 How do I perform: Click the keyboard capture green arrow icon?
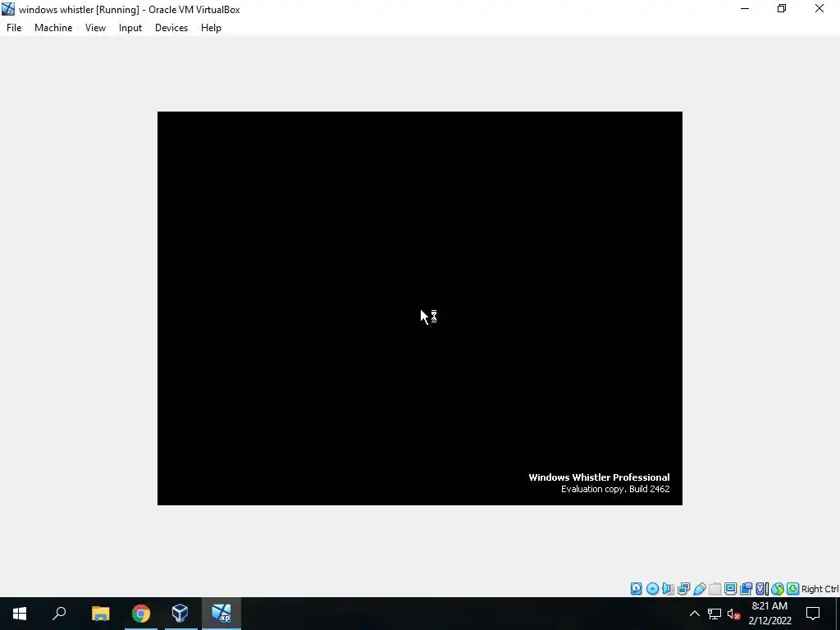(793, 589)
